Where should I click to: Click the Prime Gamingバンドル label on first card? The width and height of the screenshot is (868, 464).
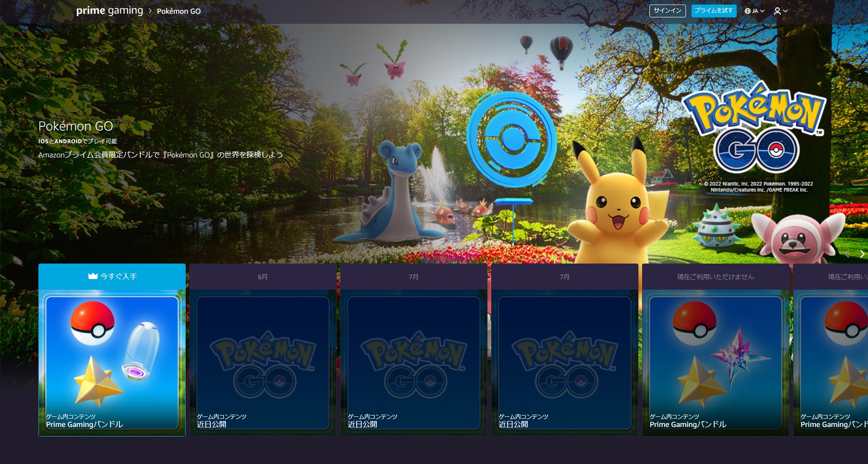click(x=85, y=424)
